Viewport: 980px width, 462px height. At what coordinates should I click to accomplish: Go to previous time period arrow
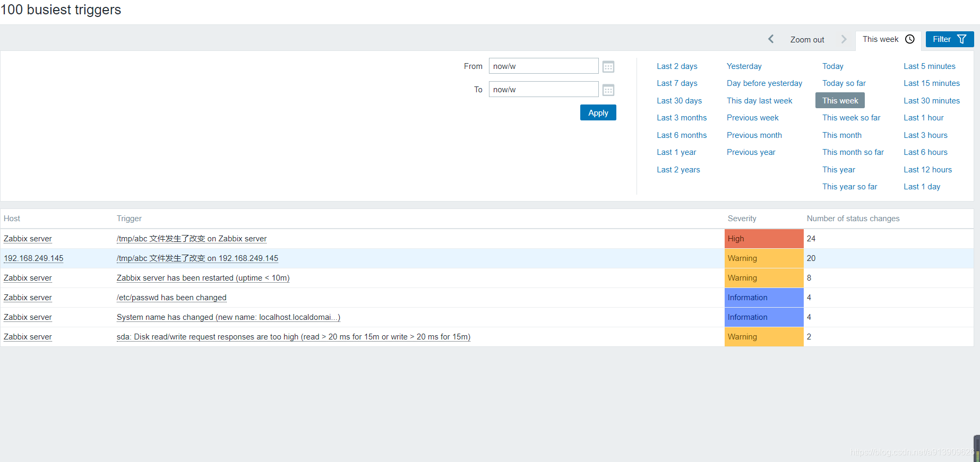tap(771, 39)
